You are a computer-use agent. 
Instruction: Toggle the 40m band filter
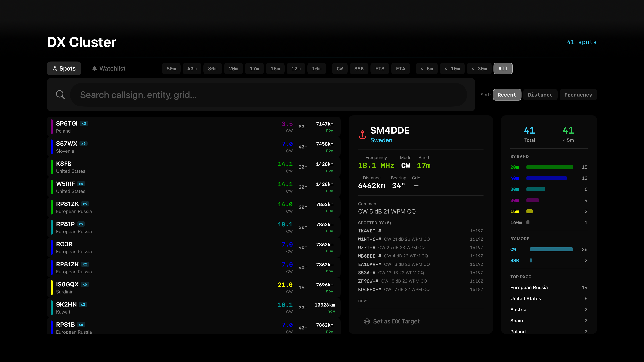pyautogui.click(x=192, y=69)
